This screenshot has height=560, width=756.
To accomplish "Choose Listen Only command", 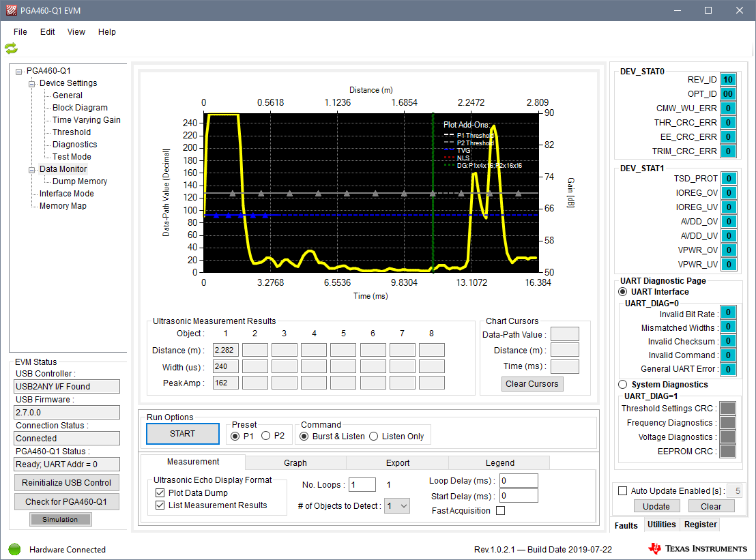I will tap(374, 436).
